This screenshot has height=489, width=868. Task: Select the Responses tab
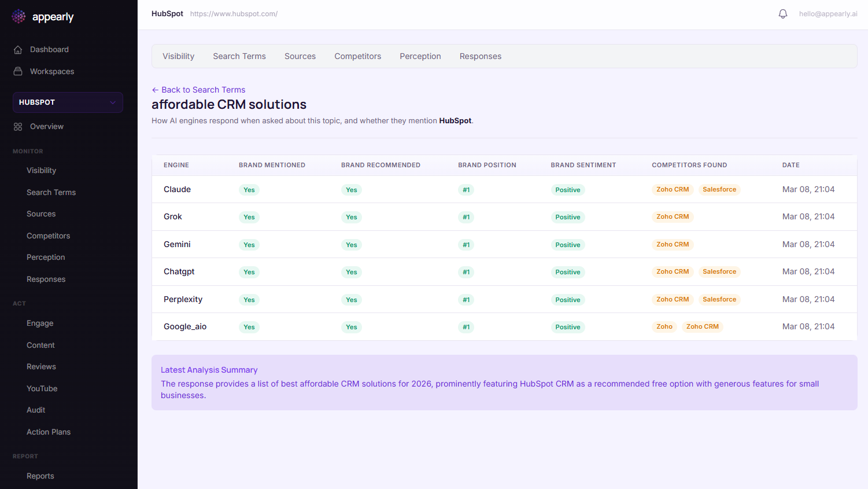(480, 56)
